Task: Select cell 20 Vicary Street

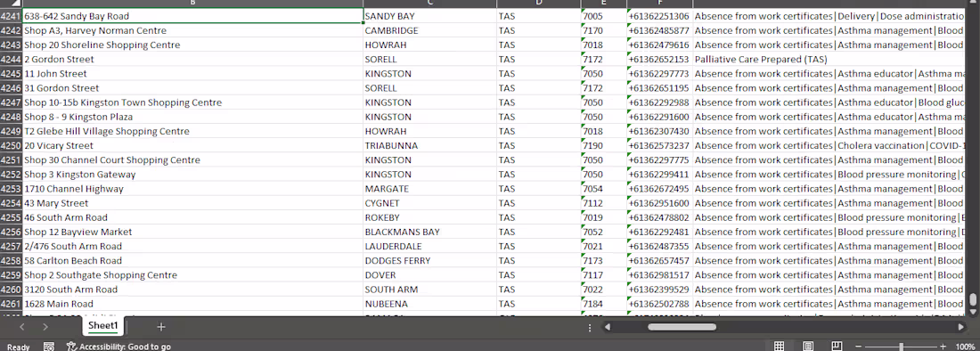Action: pos(192,145)
